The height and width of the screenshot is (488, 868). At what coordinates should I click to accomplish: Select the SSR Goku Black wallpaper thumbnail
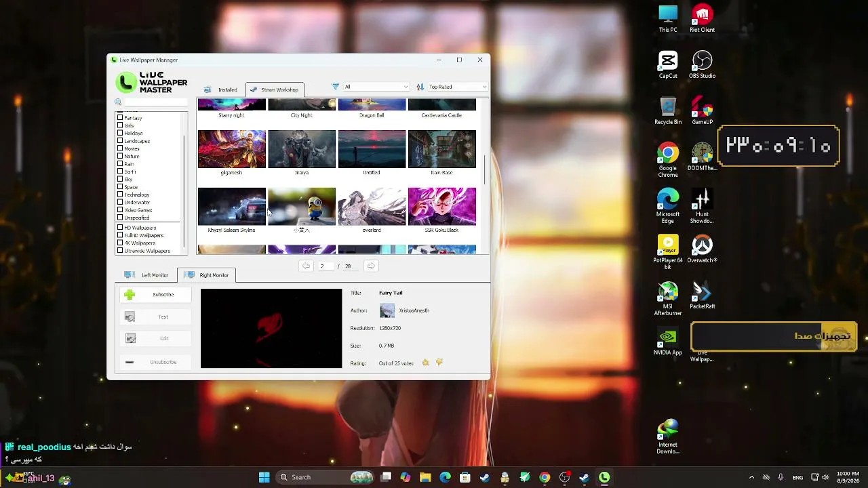(441, 207)
